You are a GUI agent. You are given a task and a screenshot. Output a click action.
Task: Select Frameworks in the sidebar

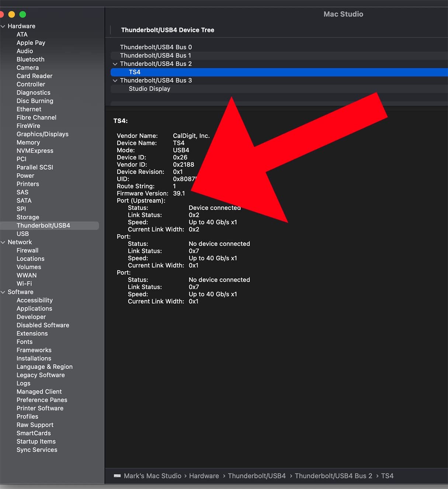34,350
